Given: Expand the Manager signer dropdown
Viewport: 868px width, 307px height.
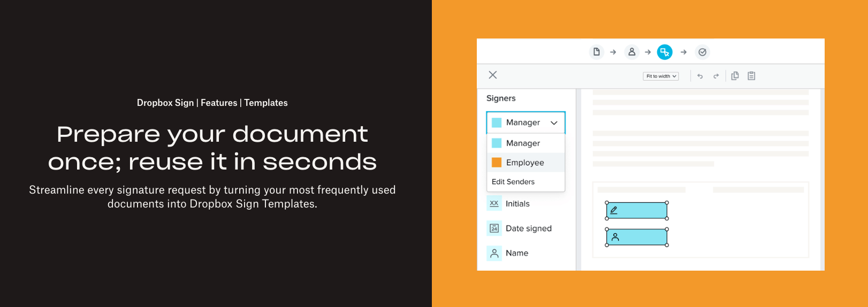Looking at the screenshot, I should [x=526, y=122].
